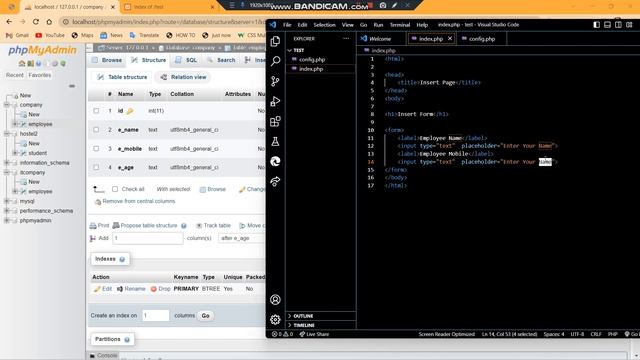Open the Source Control view in VS Code

pyautogui.click(x=276, y=81)
